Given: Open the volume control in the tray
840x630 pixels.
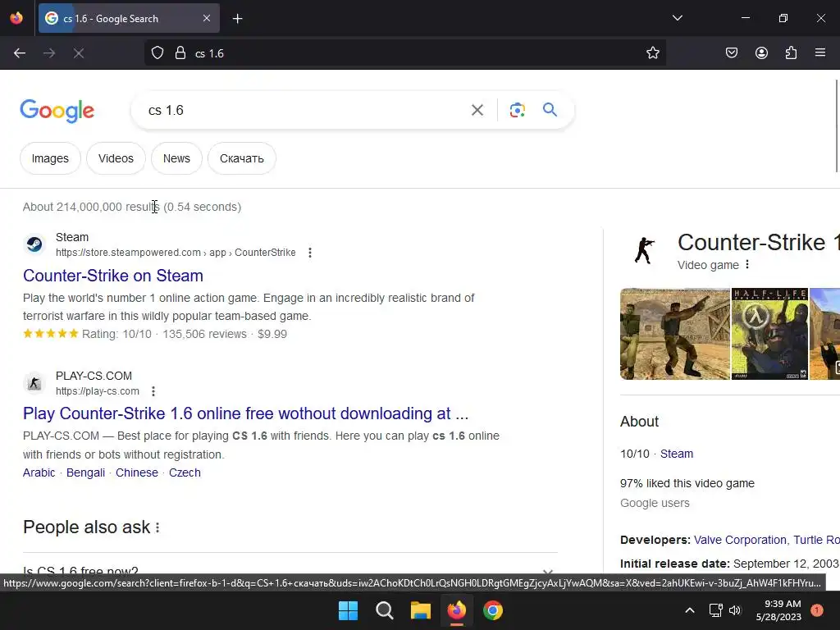Looking at the screenshot, I should tap(735, 610).
